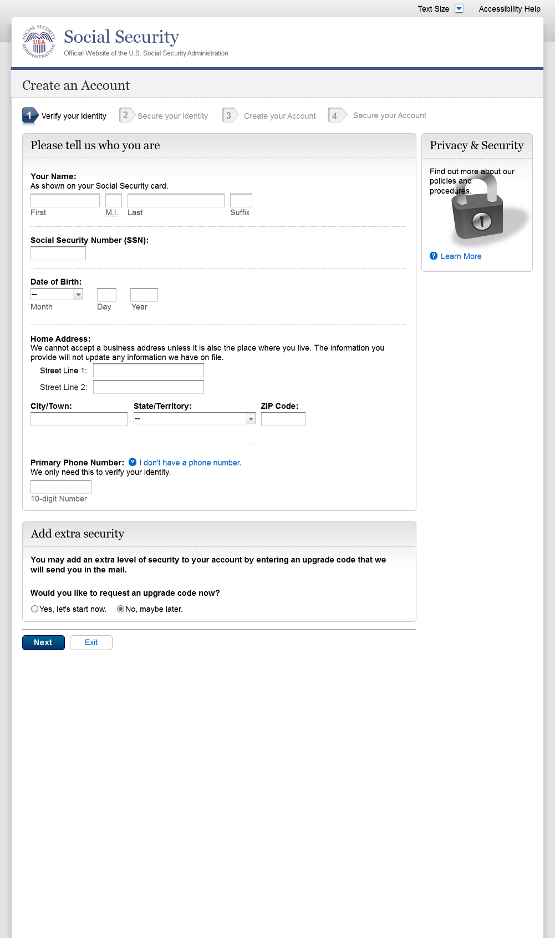This screenshot has width=560, height=943.
Task: Click the ZIP Code input field
Action: [x=283, y=419]
